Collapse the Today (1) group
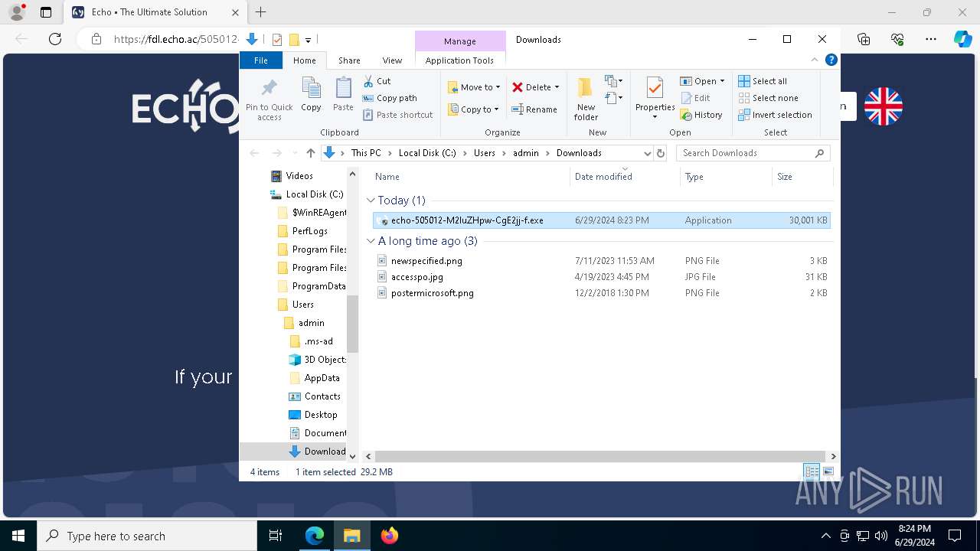The width and height of the screenshot is (980, 551). click(371, 201)
